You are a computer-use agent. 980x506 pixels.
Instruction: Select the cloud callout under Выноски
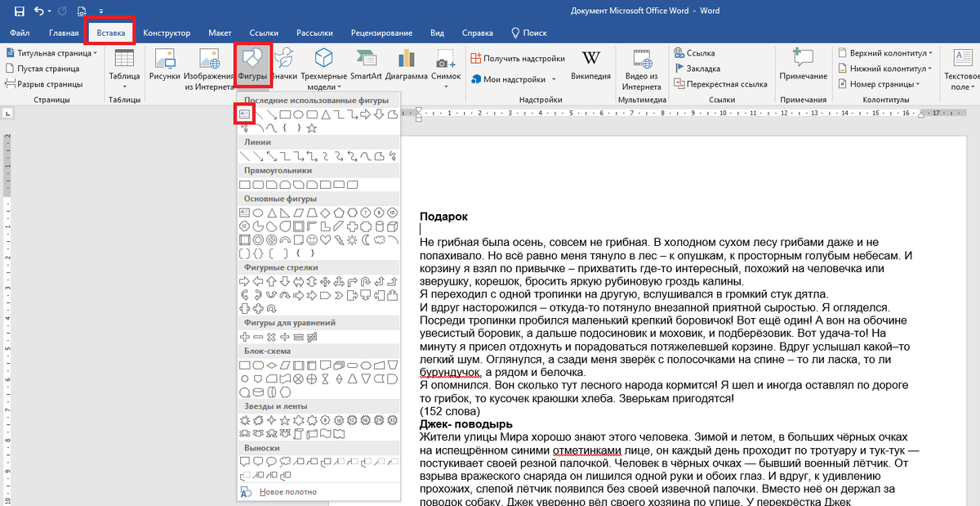pos(284,462)
